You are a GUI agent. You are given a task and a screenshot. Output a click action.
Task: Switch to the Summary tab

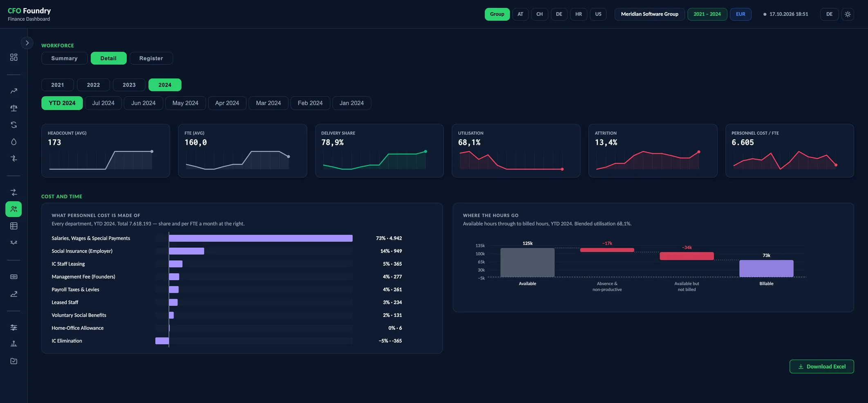[64, 58]
